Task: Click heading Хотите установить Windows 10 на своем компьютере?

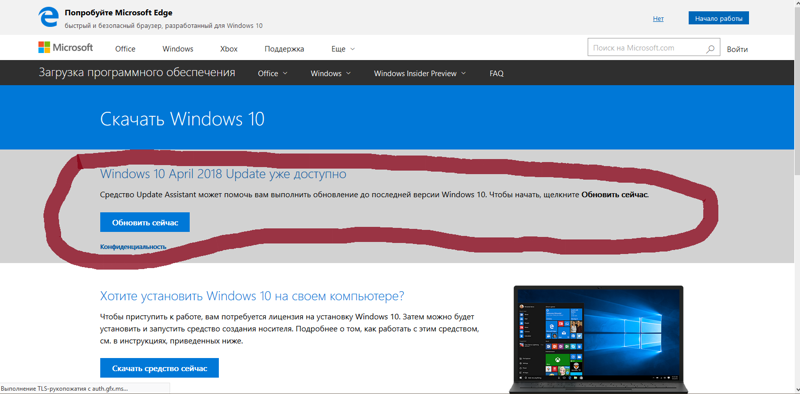Action: coord(252,296)
